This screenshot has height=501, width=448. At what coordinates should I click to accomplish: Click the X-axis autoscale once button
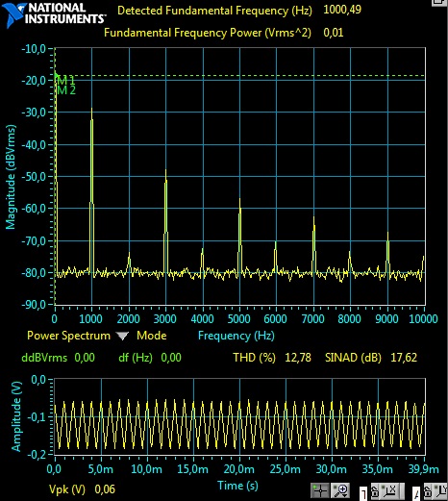[390, 491]
